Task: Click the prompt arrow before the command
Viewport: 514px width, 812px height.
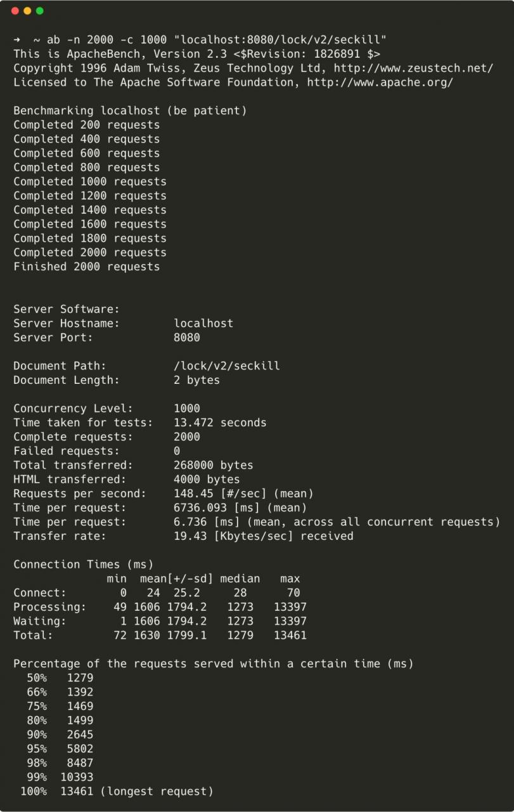Action: 17,40
